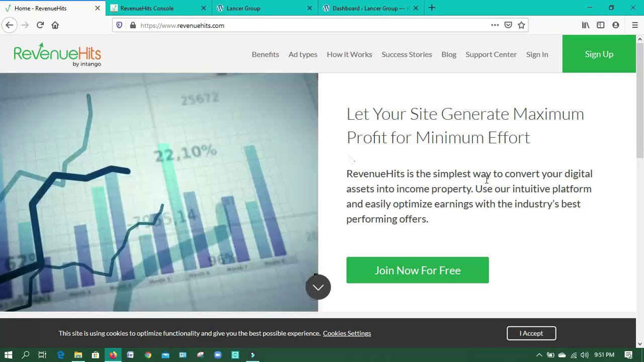The width and height of the screenshot is (644, 362).
Task: Open Firefox account menu
Action: click(x=616, y=25)
